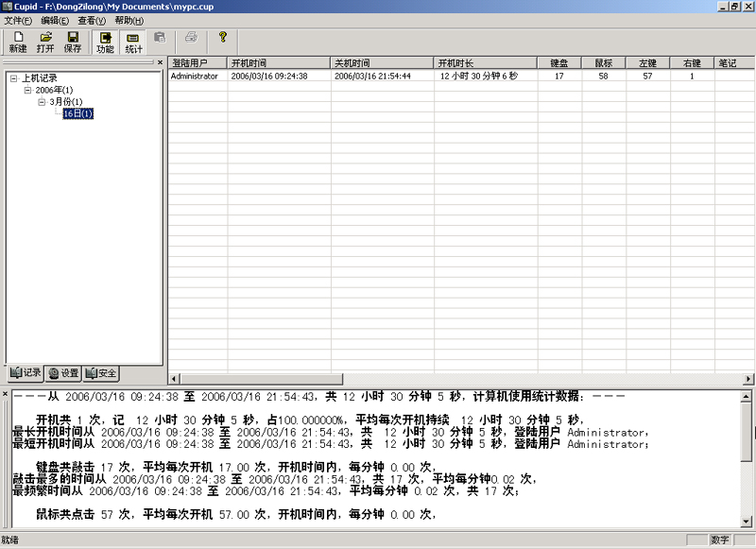The width and height of the screenshot is (756, 549).
Task: Switch to the 设置 tab
Action: (64, 372)
